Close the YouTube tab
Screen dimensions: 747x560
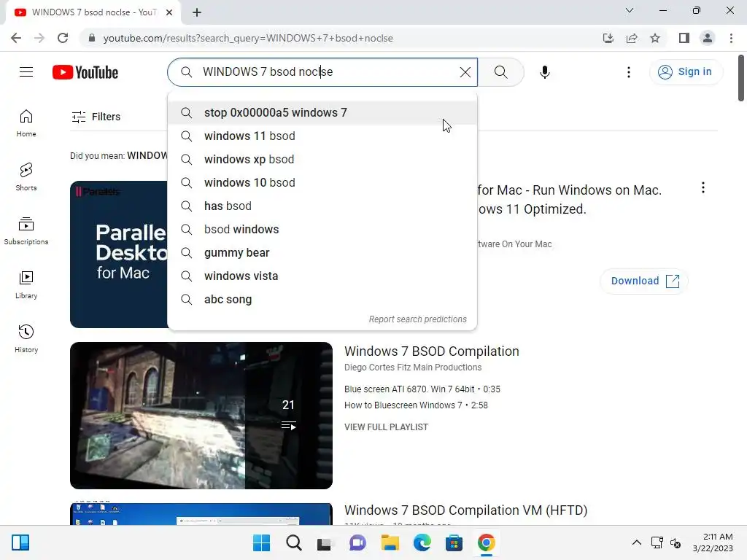[169, 12]
